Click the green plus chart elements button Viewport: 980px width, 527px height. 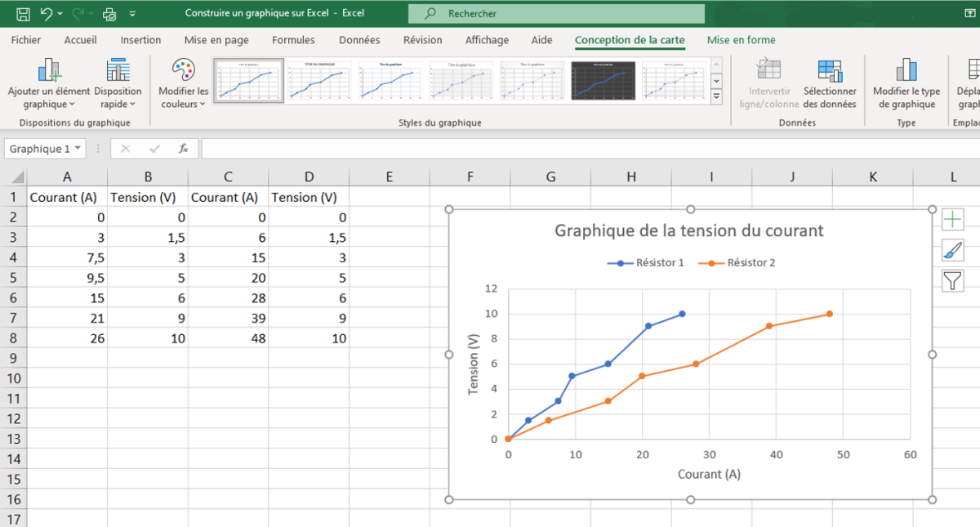(952, 220)
